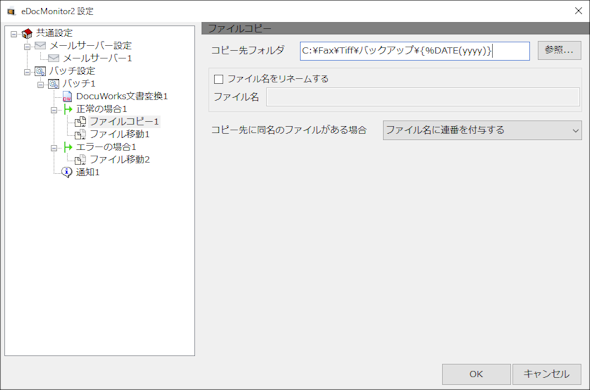Click the ファイル名 text field
Screen dimensions: 590x390
click(423, 97)
